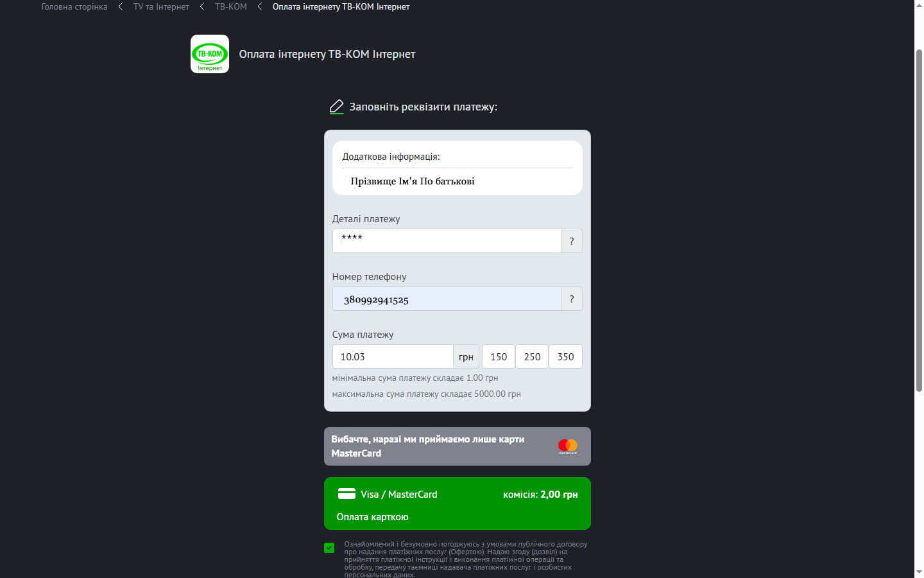
Task: Toggle the public offer agreement checkbox
Action: (x=329, y=548)
